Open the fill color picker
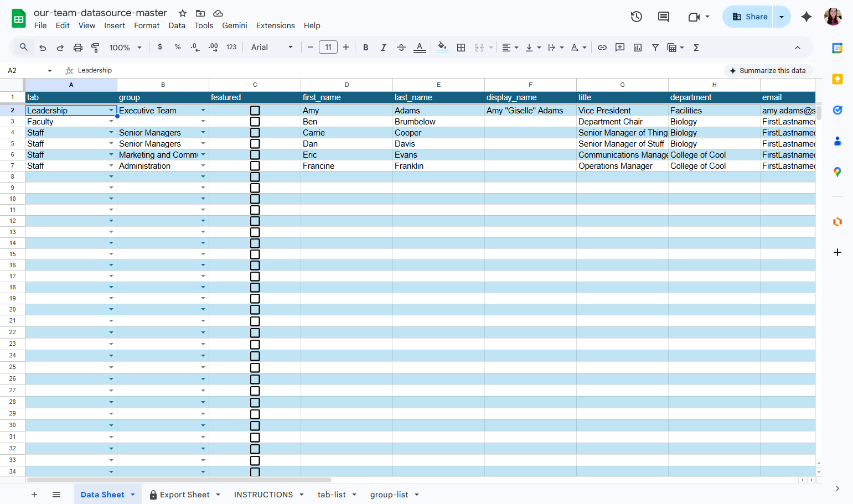 (x=442, y=48)
